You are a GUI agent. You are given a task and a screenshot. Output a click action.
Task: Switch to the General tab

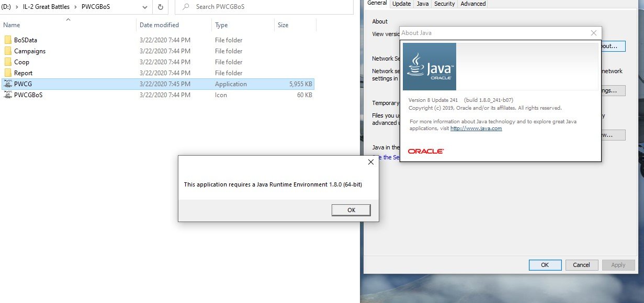(x=377, y=3)
